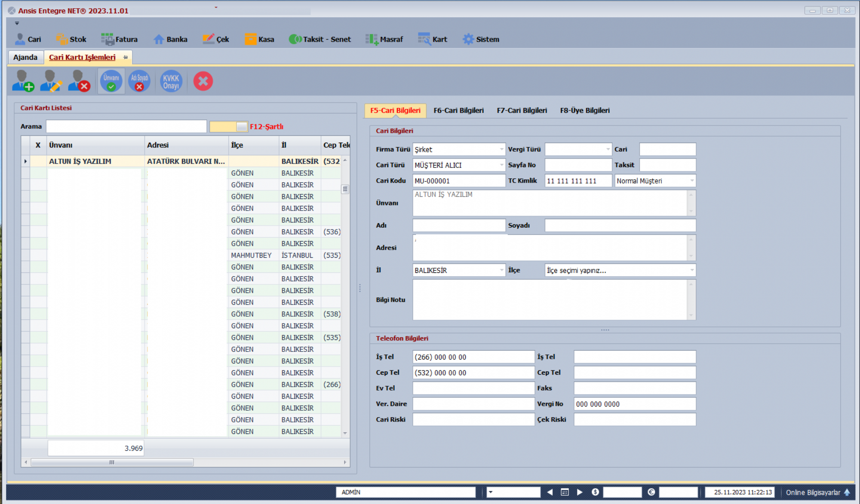The width and height of the screenshot is (860, 504).
Task: Click the red close X toolbar button
Action: coord(203,81)
